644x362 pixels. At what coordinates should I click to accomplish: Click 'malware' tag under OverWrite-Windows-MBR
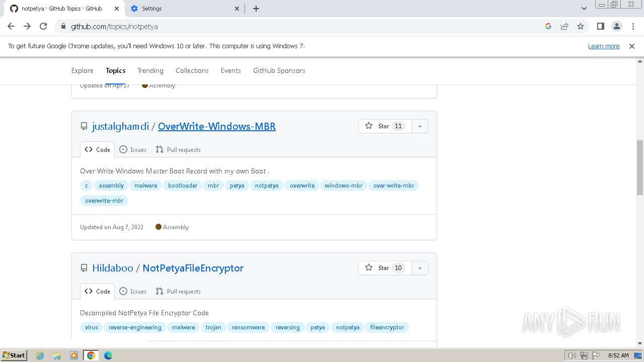click(146, 186)
